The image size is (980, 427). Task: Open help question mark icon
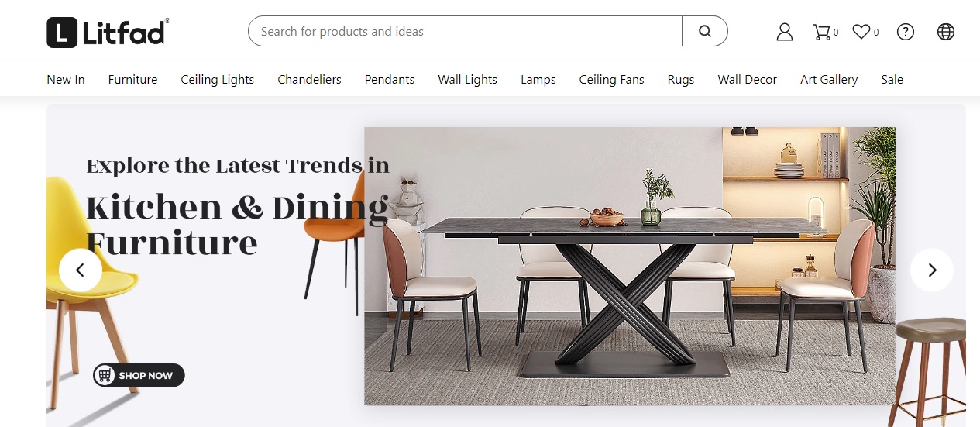(906, 32)
